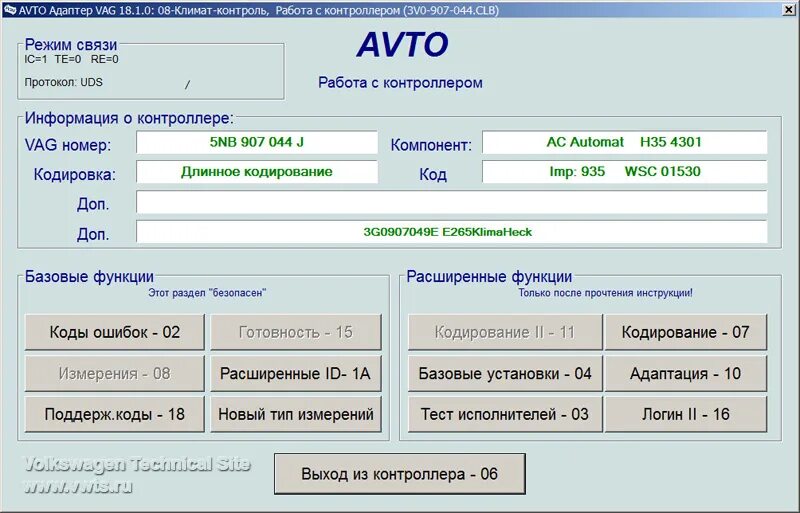
Task: Click the greyed Измерения - 08 button
Action: (x=115, y=374)
